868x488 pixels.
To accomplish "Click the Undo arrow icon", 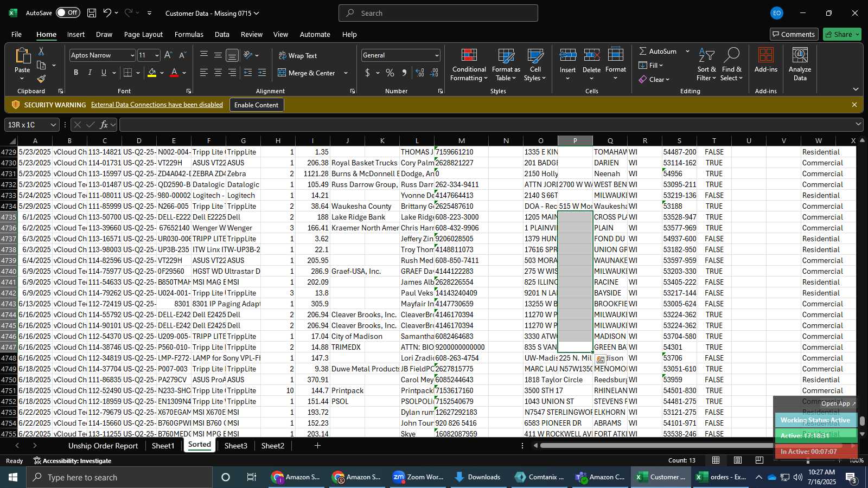I will pyautogui.click(x=107, y=13).
